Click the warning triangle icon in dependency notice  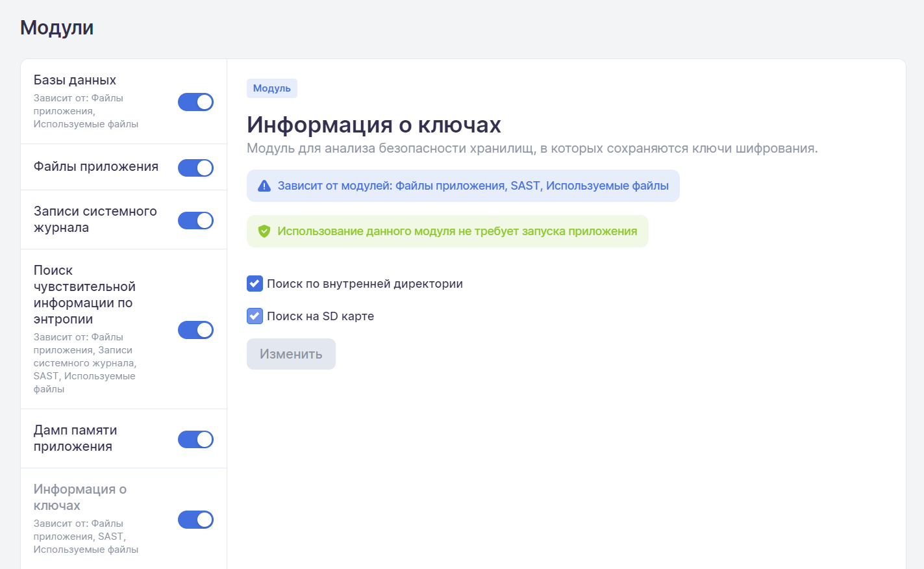coord(264,186)
